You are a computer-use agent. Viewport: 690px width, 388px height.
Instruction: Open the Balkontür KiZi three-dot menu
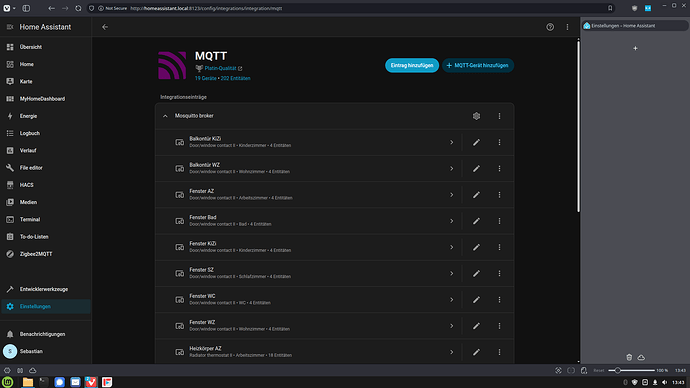(499, 143)
